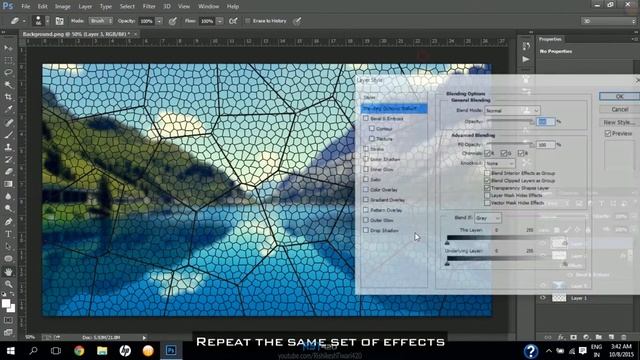Click the Layer Style Opacity value field
The image size is (640, 360).
[546, 122]
